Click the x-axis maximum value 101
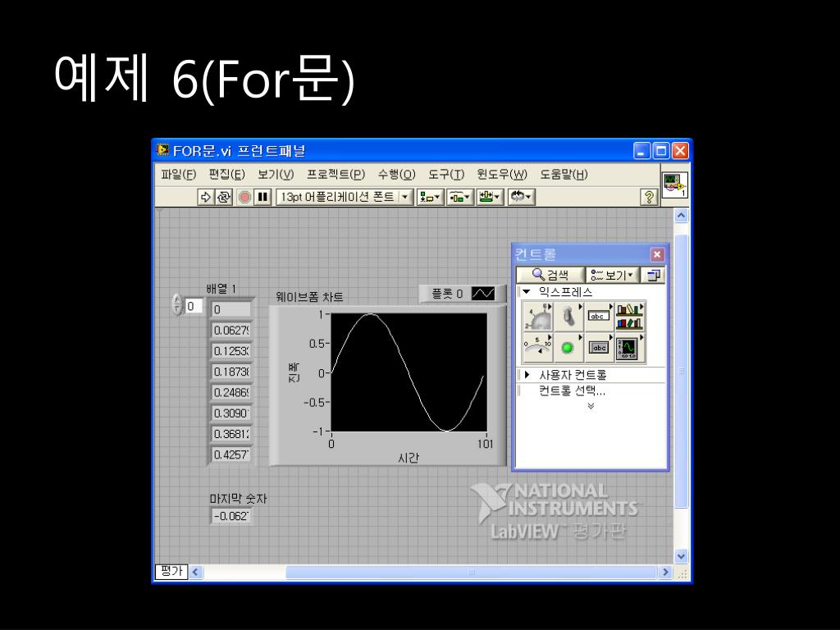The width and height of the screenshot is (840, 630). (x=486, y=444)
